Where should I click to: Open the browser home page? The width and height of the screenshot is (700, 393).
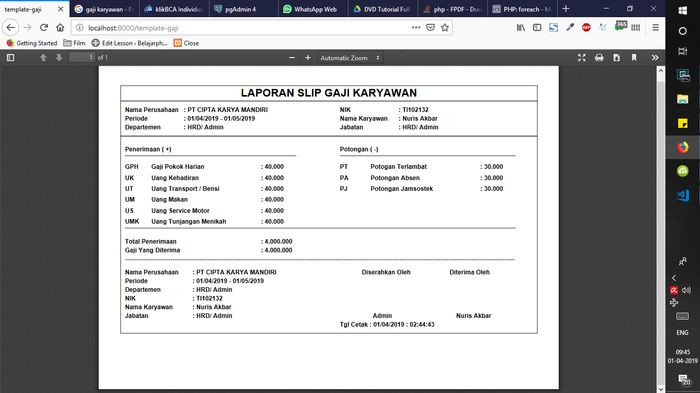pos(60,28)
